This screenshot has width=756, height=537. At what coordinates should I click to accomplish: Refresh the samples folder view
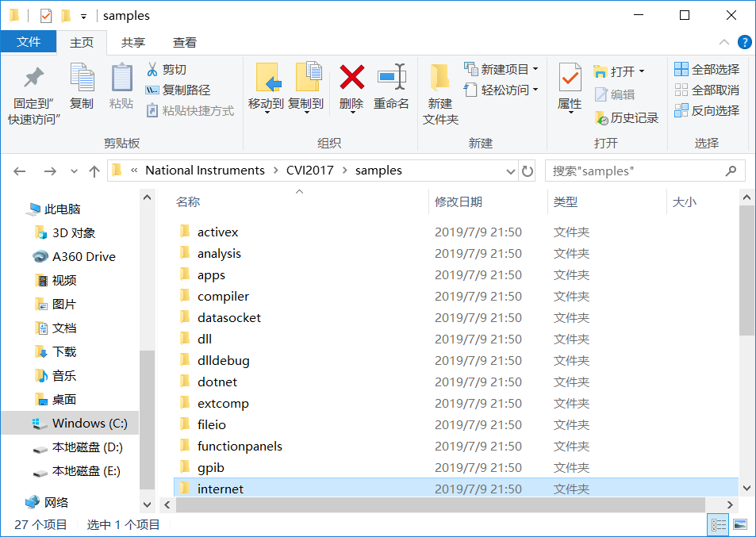[x=528, y=171]
